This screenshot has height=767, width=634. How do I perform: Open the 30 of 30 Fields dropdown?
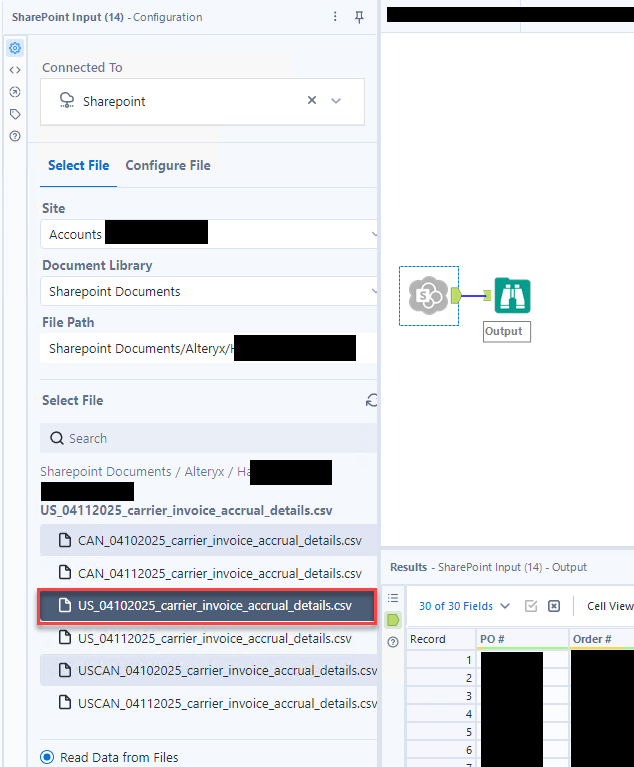tap(464, 606)
